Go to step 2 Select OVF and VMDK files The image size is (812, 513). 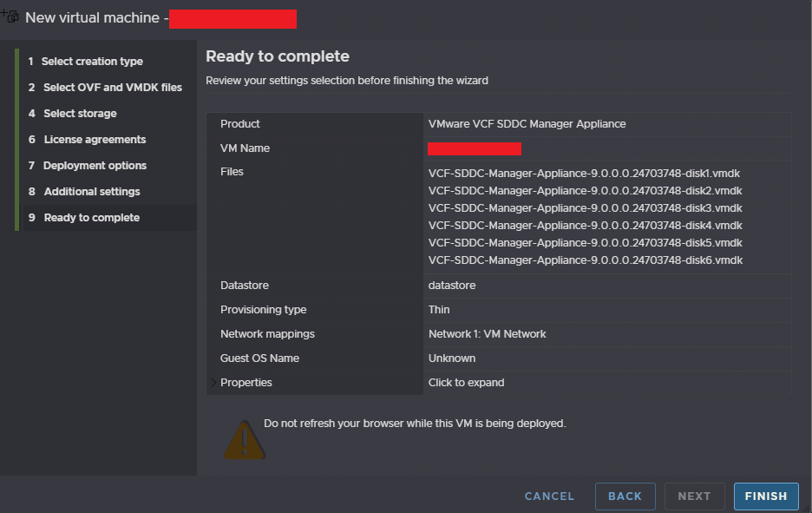click(x=105, y=87)
